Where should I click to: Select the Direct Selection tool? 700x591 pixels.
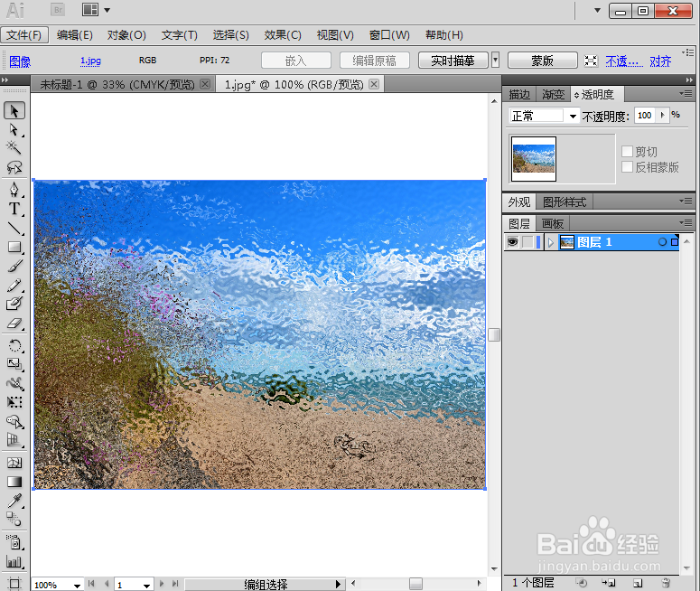[x=14, y=129]
